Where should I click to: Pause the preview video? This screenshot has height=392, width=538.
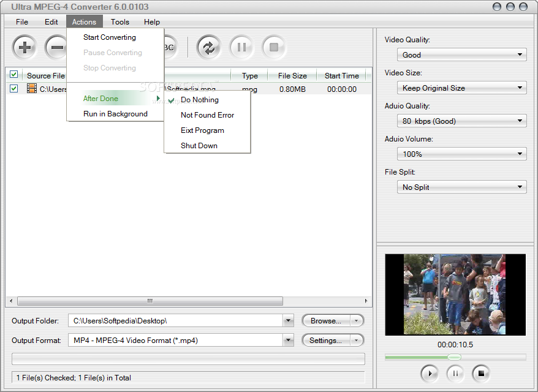pyautogui.click(x=455, y=373)
